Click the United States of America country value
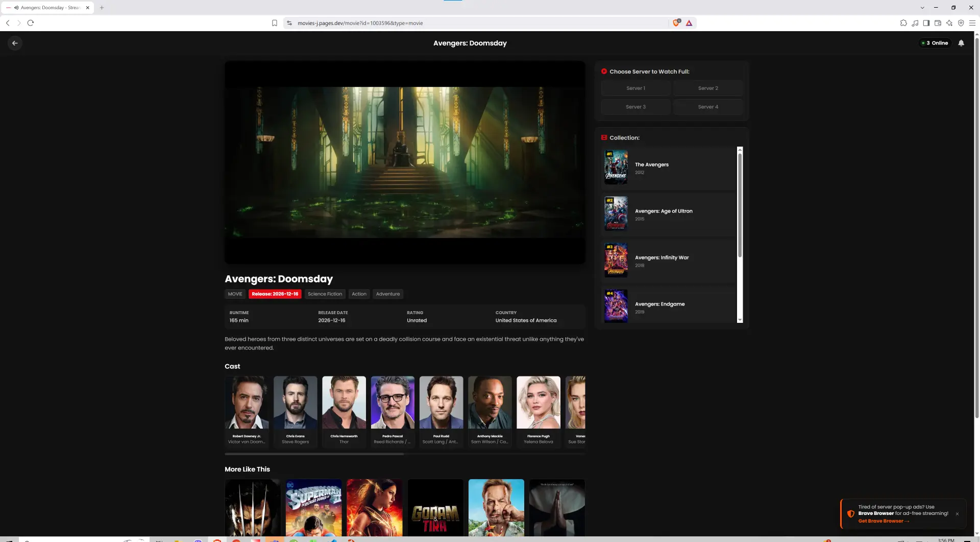980x542 pixels. pos(526,321)
